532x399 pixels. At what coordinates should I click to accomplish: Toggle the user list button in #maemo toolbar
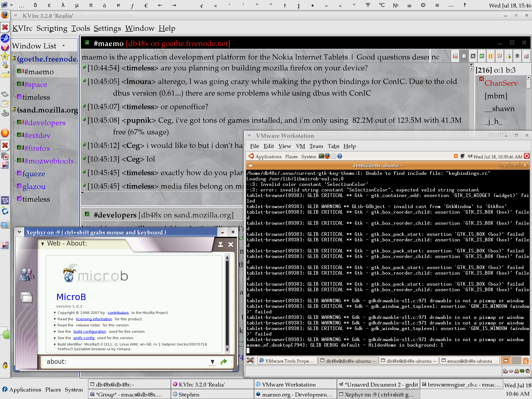464,56
